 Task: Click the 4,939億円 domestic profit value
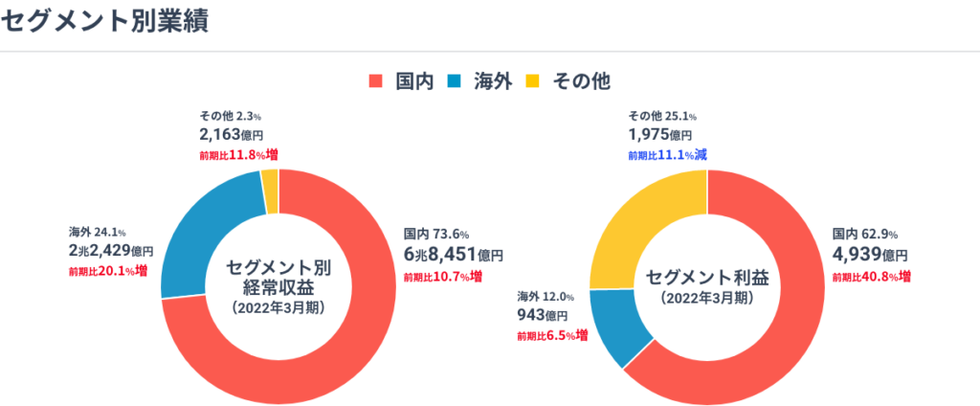click(x=870, y=255)
